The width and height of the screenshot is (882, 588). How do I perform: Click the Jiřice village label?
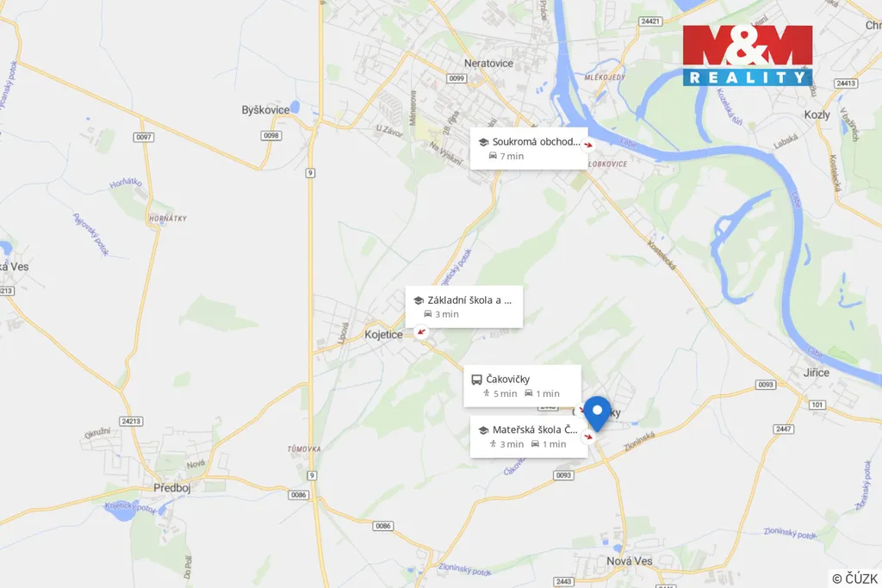(x=817, y=372)
